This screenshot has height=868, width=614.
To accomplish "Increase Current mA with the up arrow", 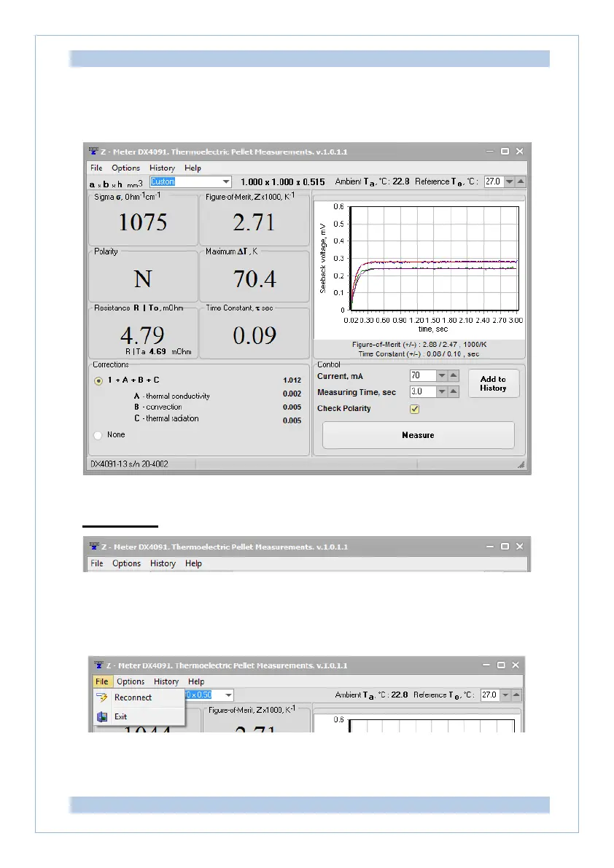I will (454, 376).
